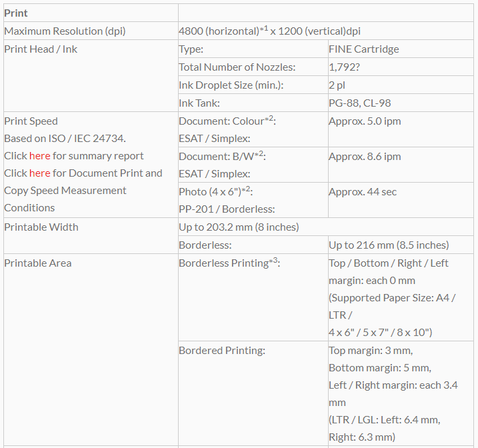Click the 4800 x 1200 dpi resolution value
Screen dimensions: 478x448
click(x=270, y=31)
